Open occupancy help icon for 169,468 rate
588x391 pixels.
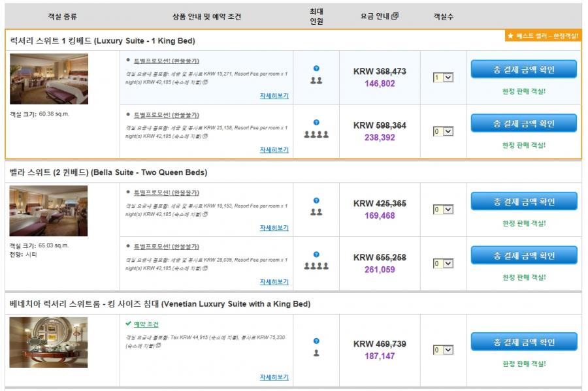tap(316, 200)
